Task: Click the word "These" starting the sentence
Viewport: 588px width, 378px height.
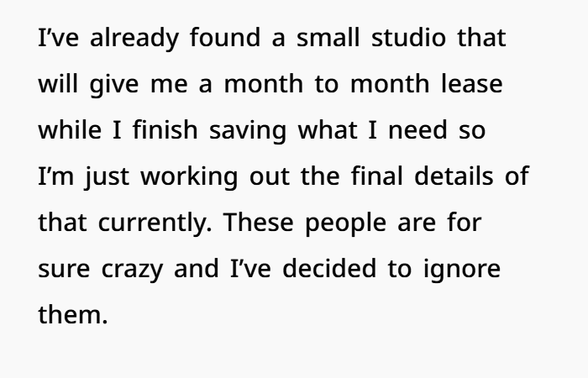Action: (x=258, y=222)
